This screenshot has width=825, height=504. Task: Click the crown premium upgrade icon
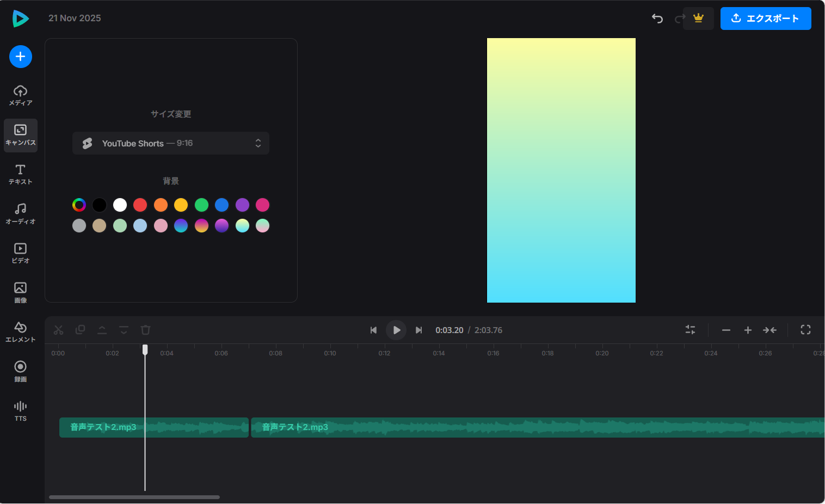pos(698,19)
